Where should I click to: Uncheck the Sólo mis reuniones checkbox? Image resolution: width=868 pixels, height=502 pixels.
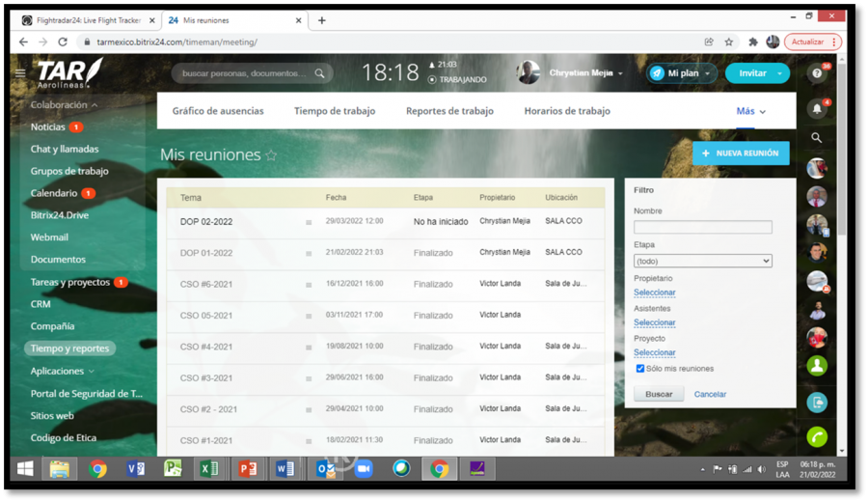pos(639,369)
